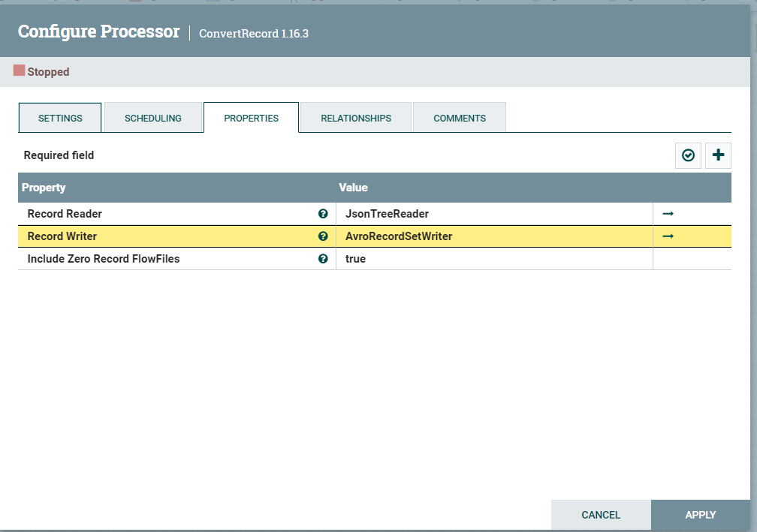This screenshot has height=532, width=757.
Task: Click the red Stopped status indicator
Action: coord(18,71)
